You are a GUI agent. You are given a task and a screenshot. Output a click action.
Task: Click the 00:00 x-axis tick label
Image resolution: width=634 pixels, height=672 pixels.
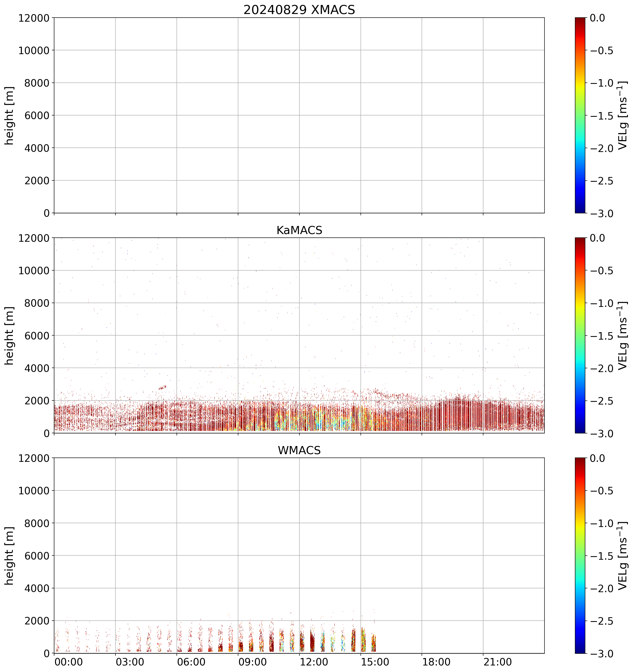click(69, 662)
